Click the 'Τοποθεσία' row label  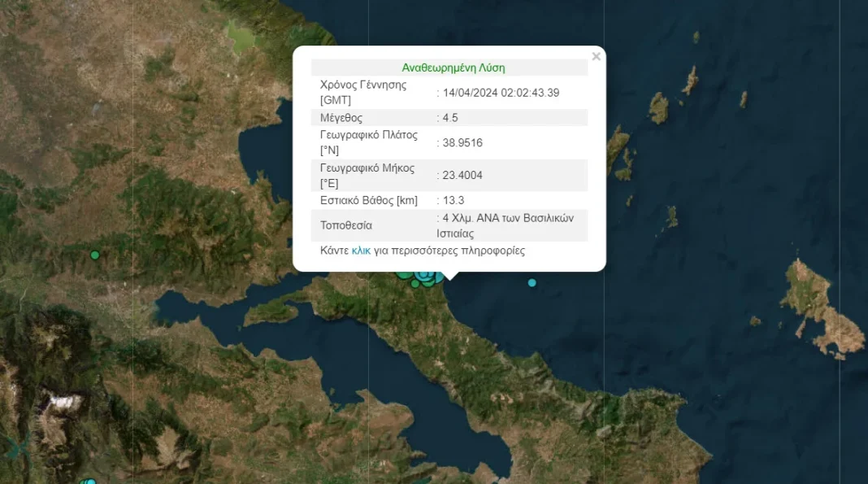coord(347,225)
